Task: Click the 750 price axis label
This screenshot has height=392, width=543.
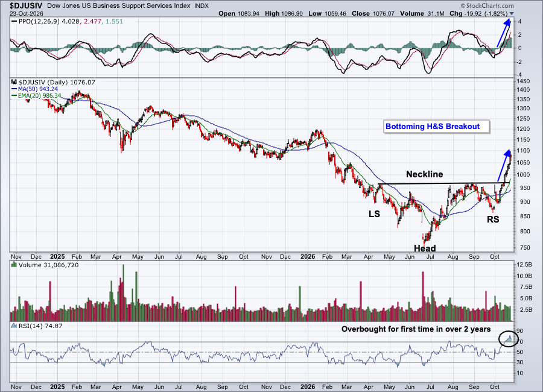Action: (x=522, y=248)
